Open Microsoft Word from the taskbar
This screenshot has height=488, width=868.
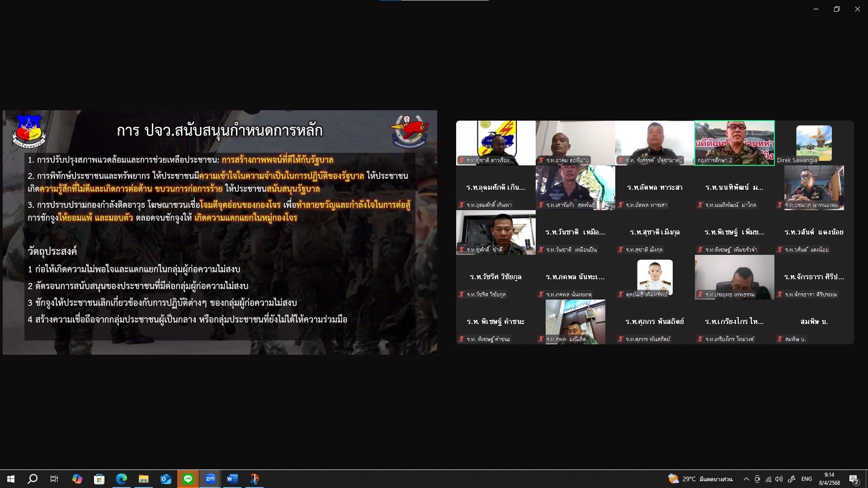(232, 479)
